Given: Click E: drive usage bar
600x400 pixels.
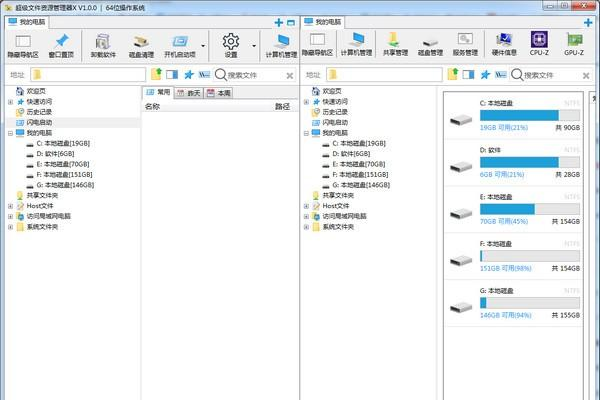Looking at the screenshot, I should 530,209.
